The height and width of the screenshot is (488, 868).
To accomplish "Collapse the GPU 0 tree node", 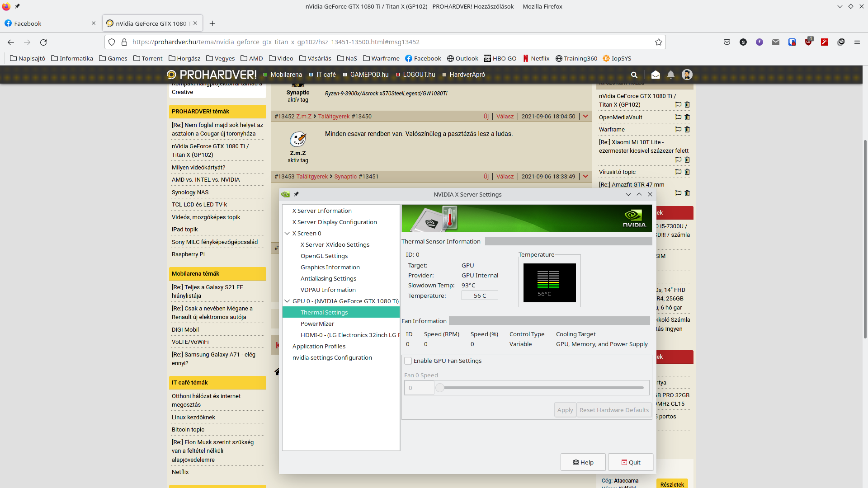I will [x=287, y=301].
